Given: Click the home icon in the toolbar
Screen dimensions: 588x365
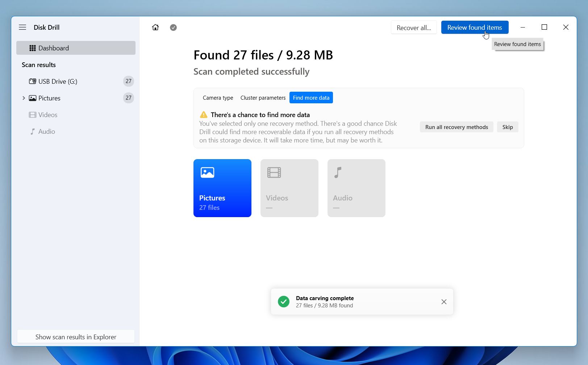Looking at the screenshot, I should 155,27.
